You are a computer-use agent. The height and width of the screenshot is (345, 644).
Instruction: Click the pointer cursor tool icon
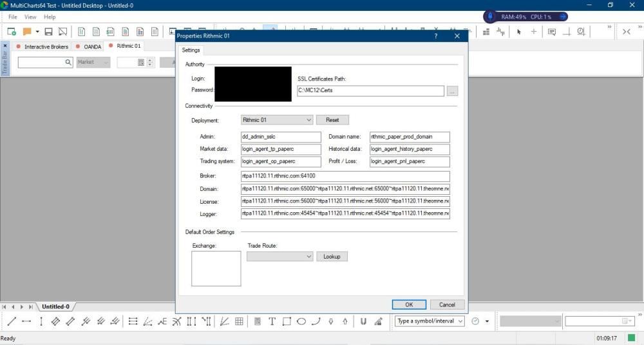point(518,32)
